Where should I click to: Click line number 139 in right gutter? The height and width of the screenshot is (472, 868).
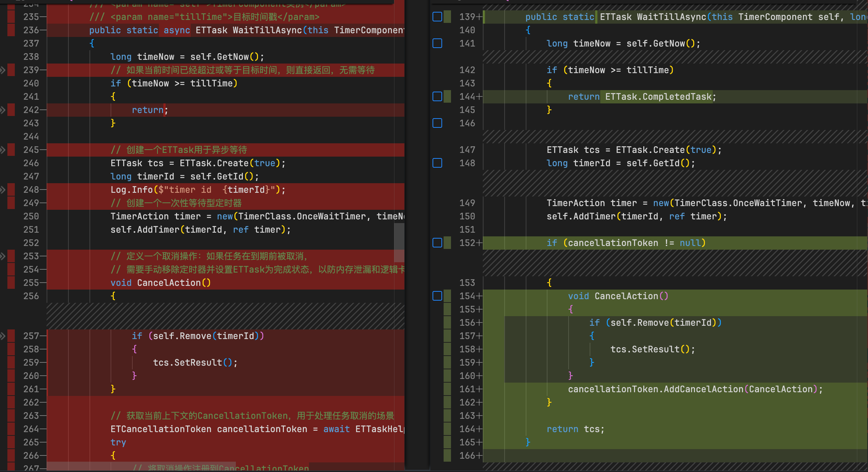(x=467, y=17)
